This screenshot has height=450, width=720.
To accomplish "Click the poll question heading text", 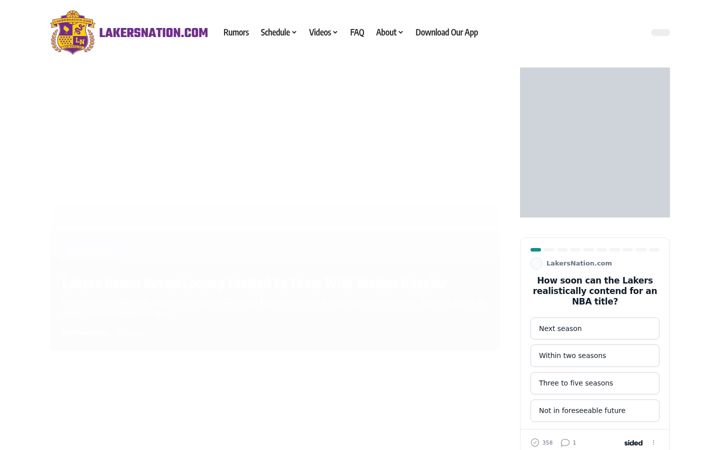I will pos(595,291).
